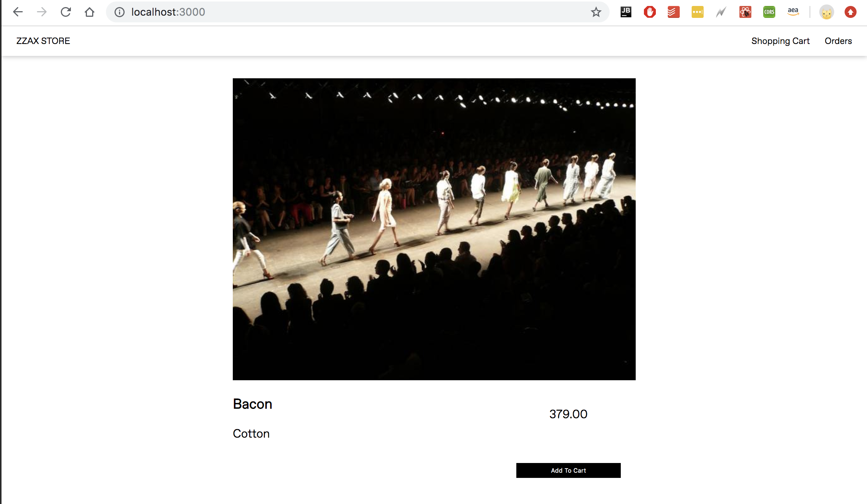This screenshot has width=867, height=504.
Task: Click the ZZAX STORE home link
Action: 43,41
